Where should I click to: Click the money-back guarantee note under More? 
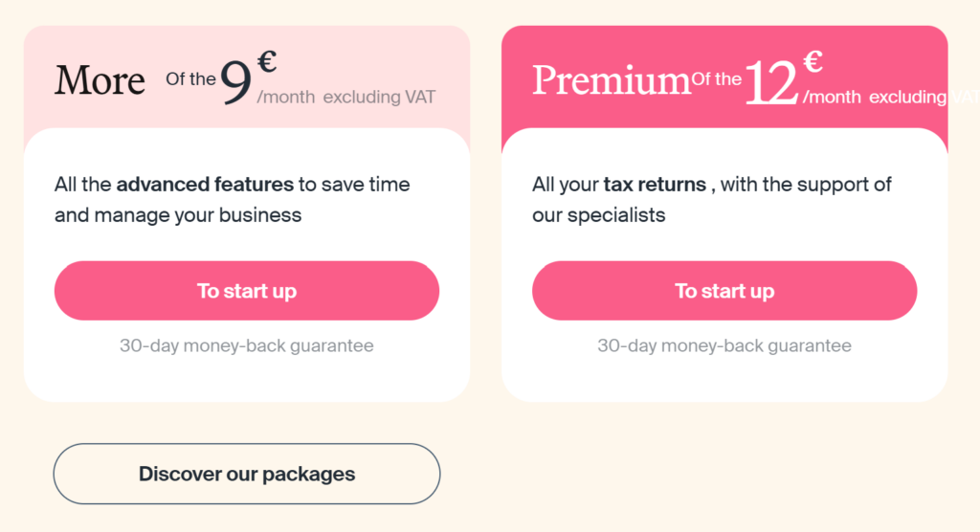pyautogui.click(x=247, y=345)
